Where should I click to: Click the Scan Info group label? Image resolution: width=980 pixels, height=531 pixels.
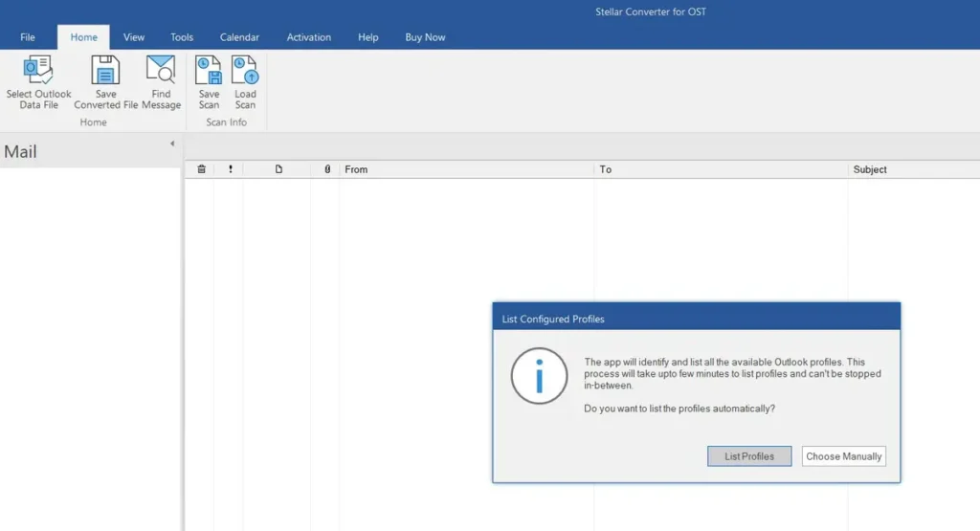pyautogui.click(x=226, y=122)
